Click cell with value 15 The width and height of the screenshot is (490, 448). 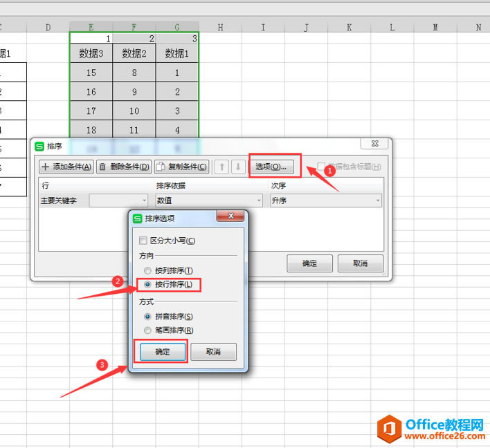(91, 73)
